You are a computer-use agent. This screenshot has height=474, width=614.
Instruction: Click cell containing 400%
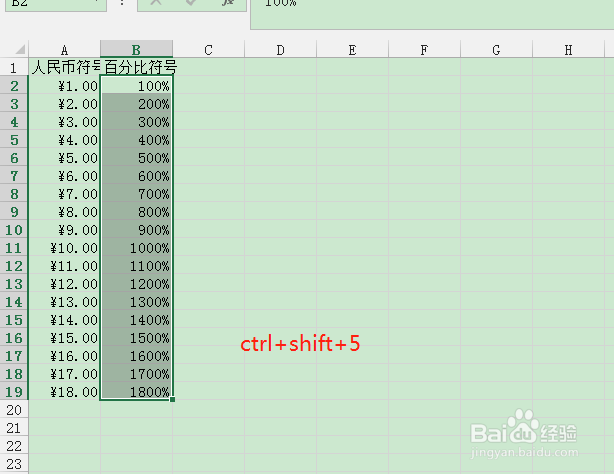pos(136,139)
